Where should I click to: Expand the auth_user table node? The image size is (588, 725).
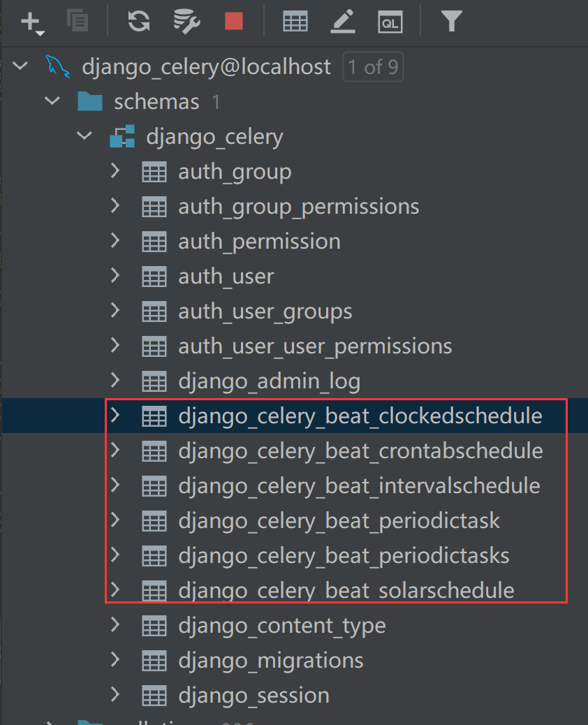pyautogui.click(x=116, y=276)
